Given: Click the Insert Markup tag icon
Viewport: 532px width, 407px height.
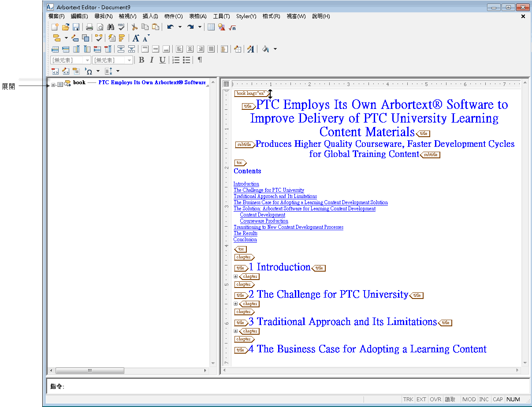Looking at the screenshot, I should tap(56, 38).
